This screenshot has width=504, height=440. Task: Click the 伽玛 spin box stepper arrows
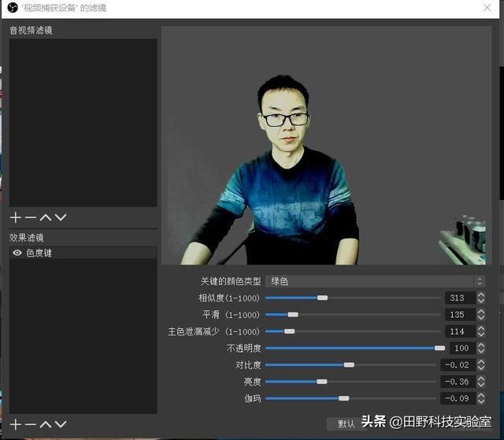(x=480, y=398)
